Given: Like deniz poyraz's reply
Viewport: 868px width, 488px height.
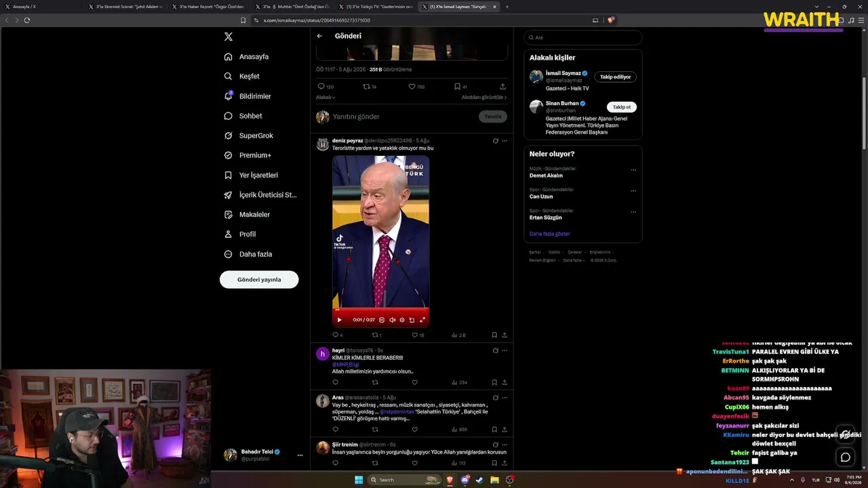Looking at the screenshot, I should click(418, 335).
